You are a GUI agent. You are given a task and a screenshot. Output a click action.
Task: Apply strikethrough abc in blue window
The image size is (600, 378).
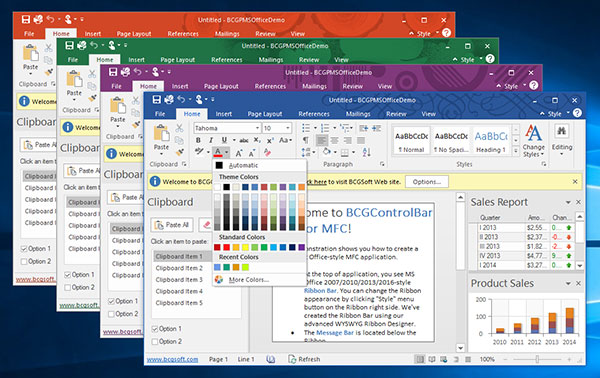point(244,140)
